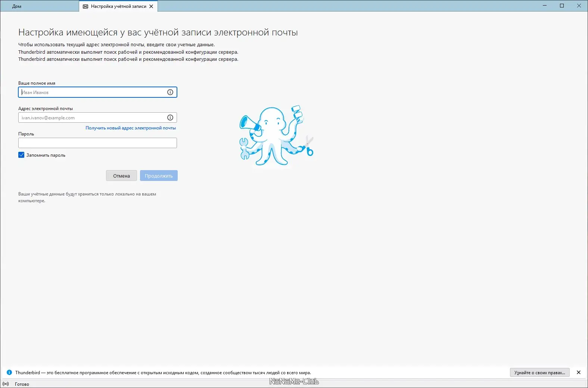This screenshot has height=388, width=588.
Task: Maximize the Thunderbird window
Action: 562,6
